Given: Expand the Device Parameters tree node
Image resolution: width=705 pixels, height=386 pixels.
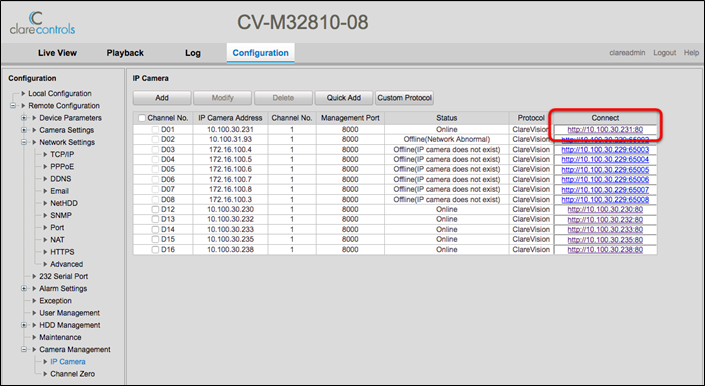Looking at the screenshot, I should click(24, 118).
